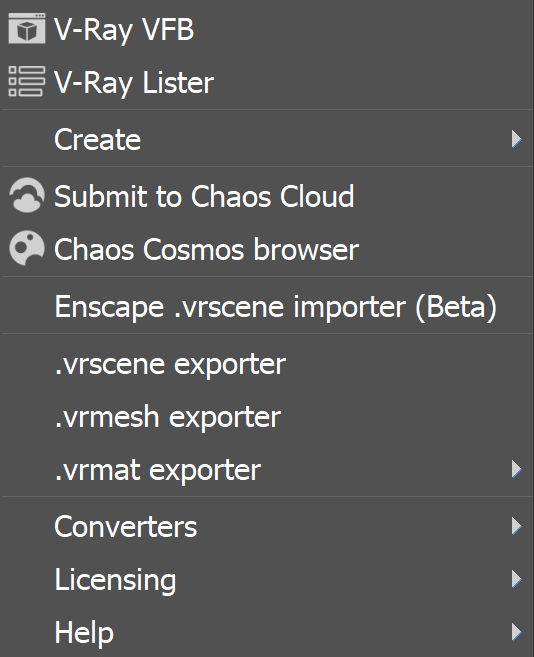Launch Enscape .vrscene importer (Beta)
534x657 pixels.
point(276,307)
